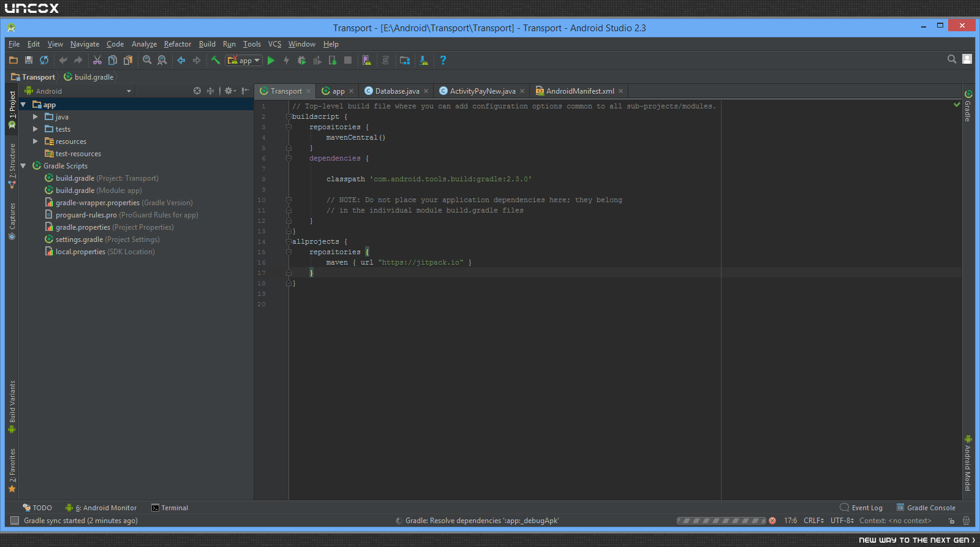Expand the resources folder node
980x547 pixels.
pos(36,141)
